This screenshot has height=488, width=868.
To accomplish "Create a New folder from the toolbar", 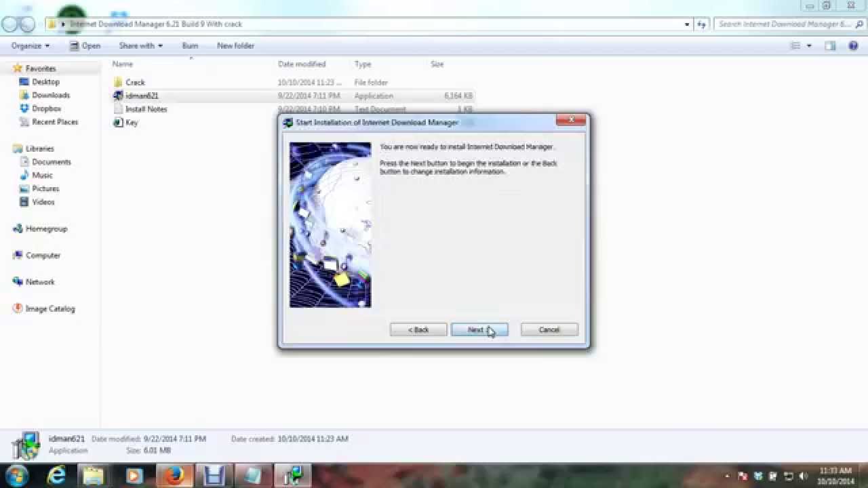I will tap(235, 46).
